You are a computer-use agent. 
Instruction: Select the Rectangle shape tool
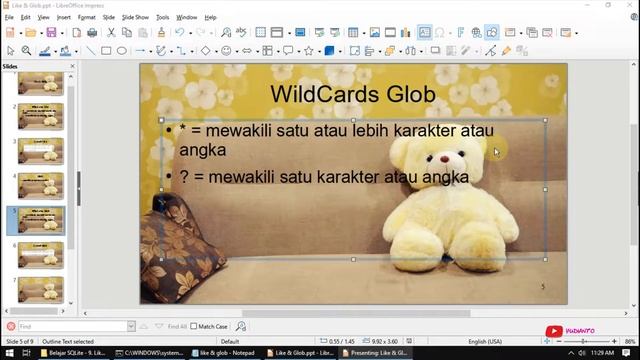(106, 51)
